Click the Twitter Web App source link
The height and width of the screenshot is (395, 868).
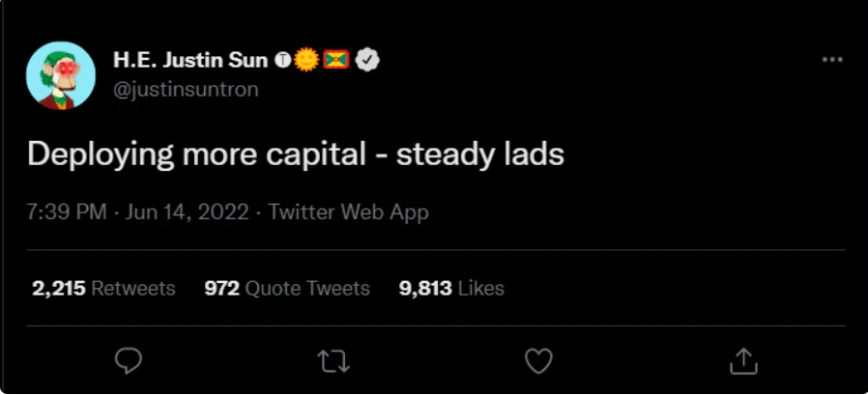348,212
